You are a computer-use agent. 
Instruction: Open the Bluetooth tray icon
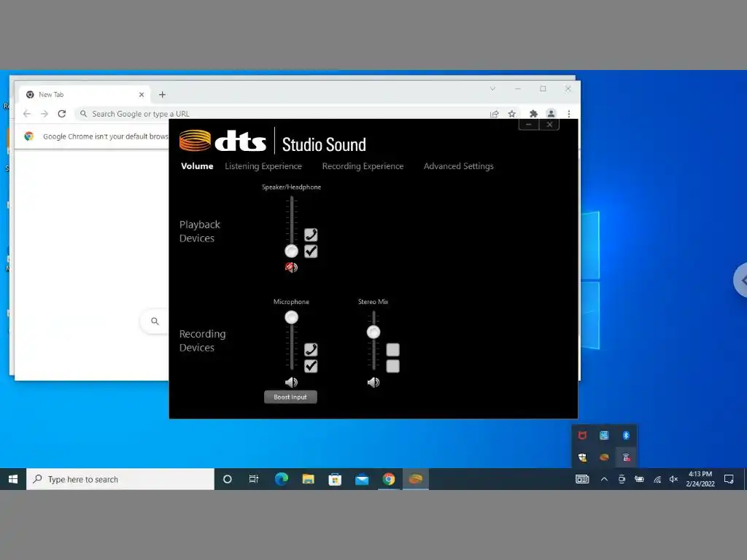626,435
